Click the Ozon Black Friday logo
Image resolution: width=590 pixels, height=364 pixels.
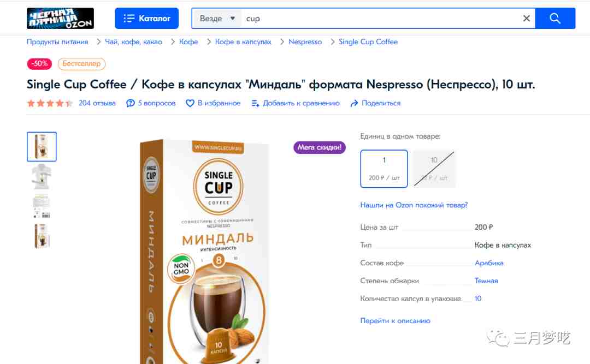60,18
